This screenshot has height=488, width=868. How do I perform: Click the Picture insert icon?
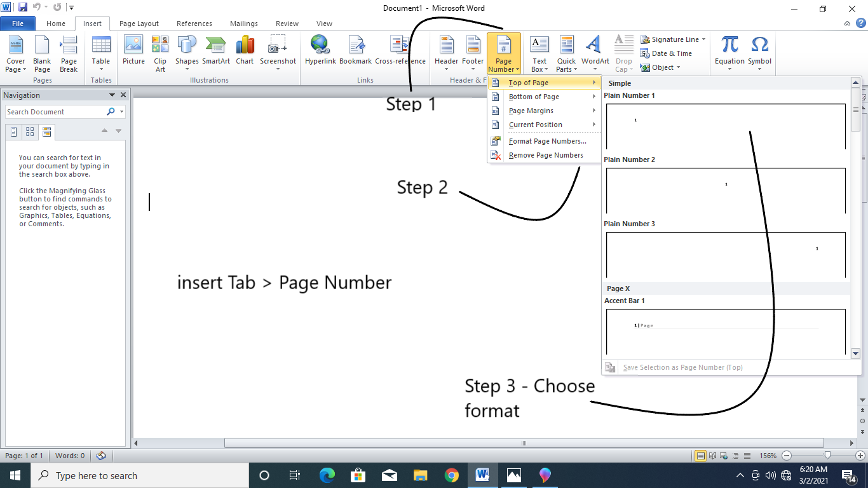[x=133, y=51]
